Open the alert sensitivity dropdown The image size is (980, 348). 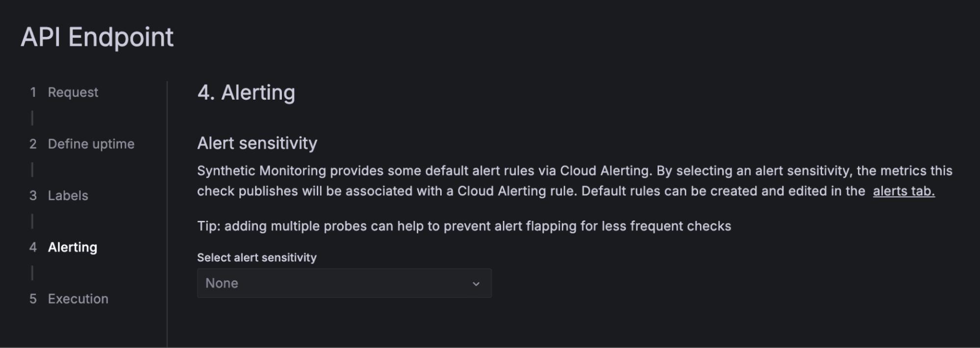click(x=343, y=283)
